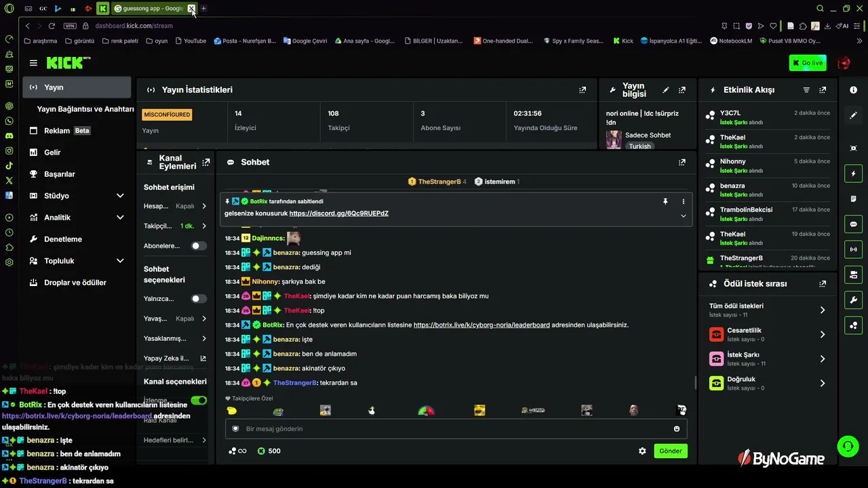Pop out the Ödül istek sırası panel
This screenshot has width=868, height=488.
[x=823, y=284]
